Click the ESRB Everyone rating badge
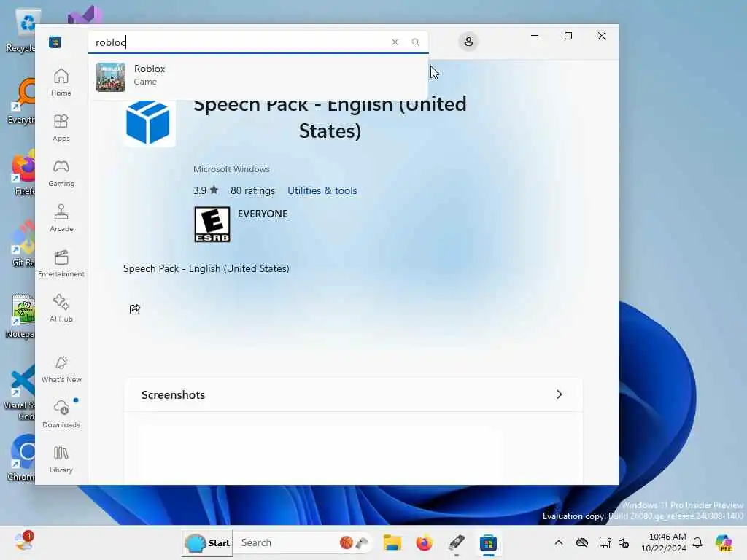This screenshot has width=747, height=560. pos(212,225)
